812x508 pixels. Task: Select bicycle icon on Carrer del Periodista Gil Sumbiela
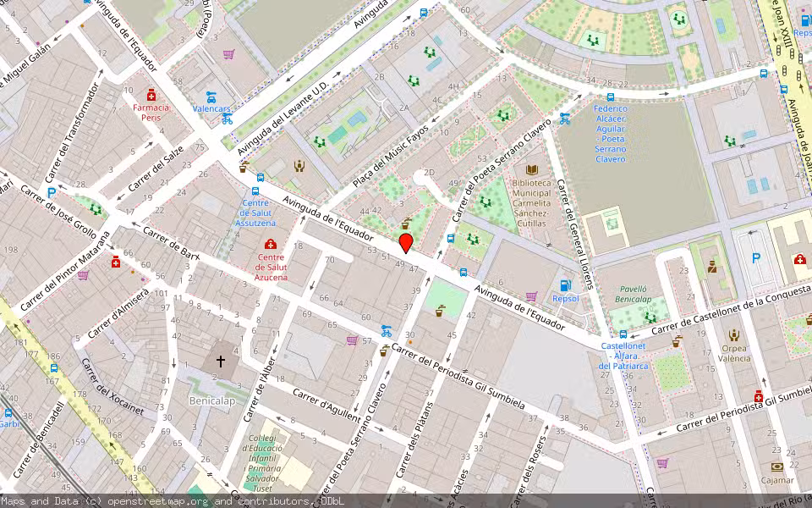(387, 331)
